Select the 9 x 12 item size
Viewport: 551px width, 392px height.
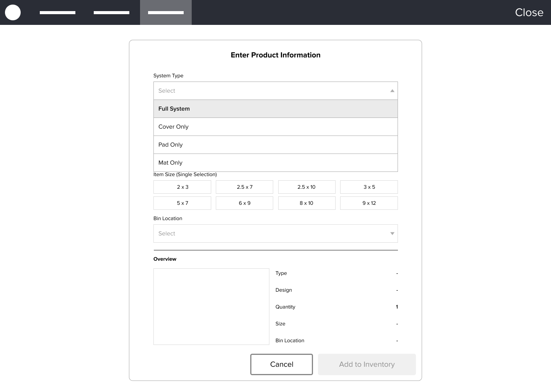tap(369, 203)
